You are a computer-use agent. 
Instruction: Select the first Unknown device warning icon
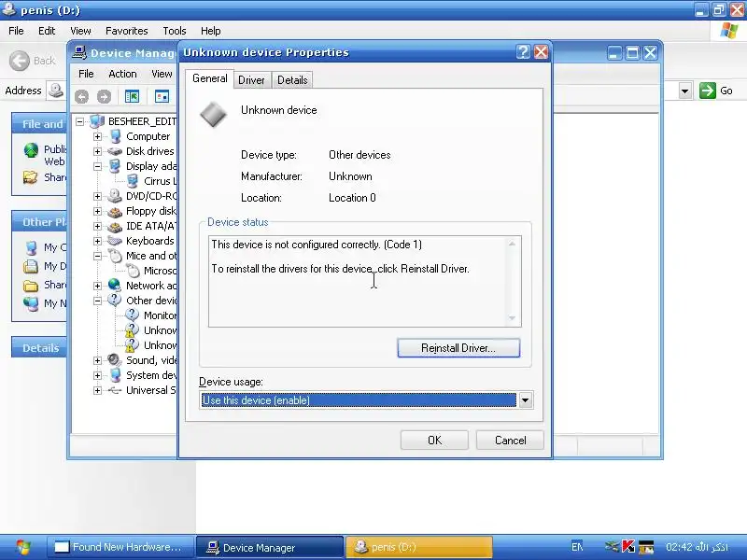[131, 330]
